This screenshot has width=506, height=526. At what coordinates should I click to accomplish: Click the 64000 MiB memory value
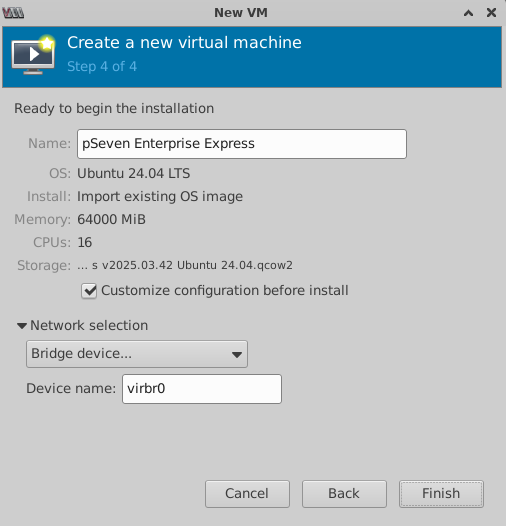click(x=111, y=219)
